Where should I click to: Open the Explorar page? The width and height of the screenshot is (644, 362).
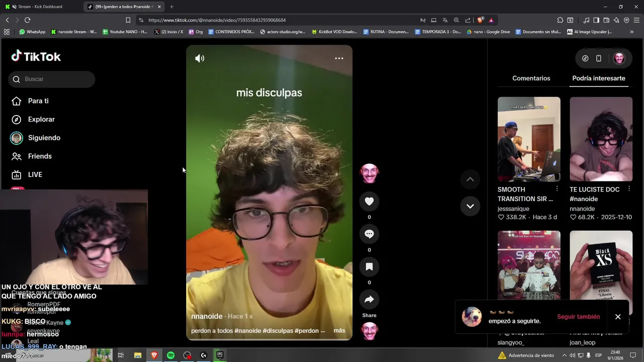point(33,119)
